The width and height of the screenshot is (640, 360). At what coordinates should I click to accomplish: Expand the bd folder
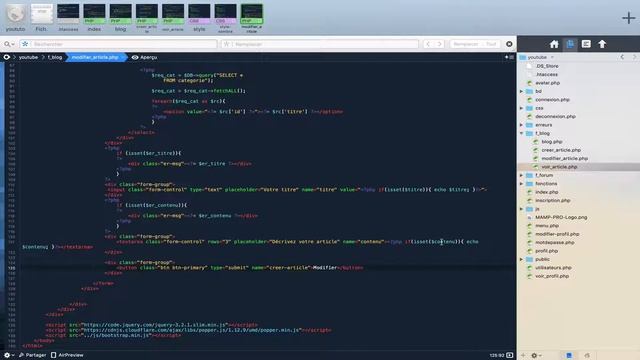521,91
